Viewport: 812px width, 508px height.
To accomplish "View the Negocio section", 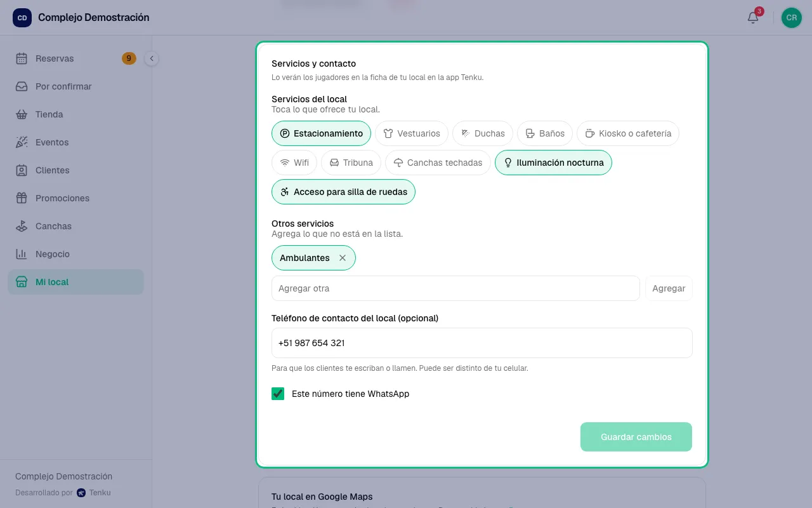I will [76, 254].
